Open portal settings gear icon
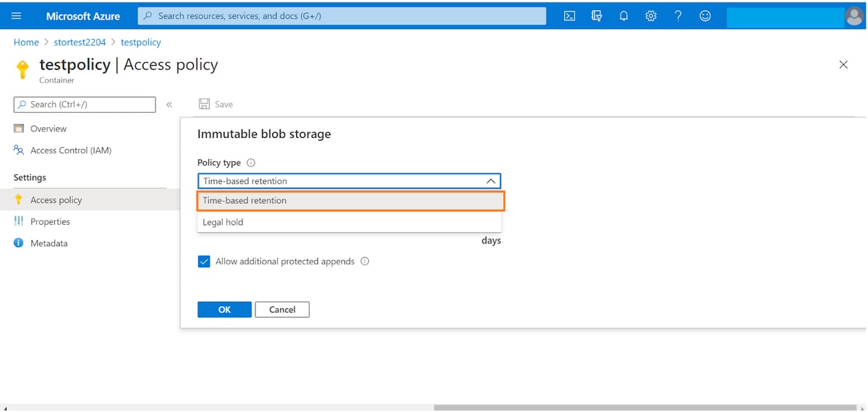Image resolution: width=868 pixels, height=412 pixels. [650, 16]
